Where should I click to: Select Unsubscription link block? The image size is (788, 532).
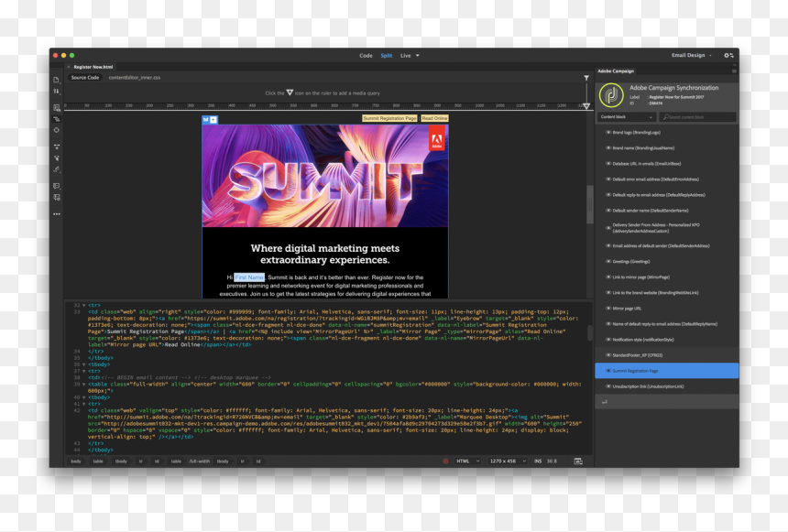[x=667, y=386]
